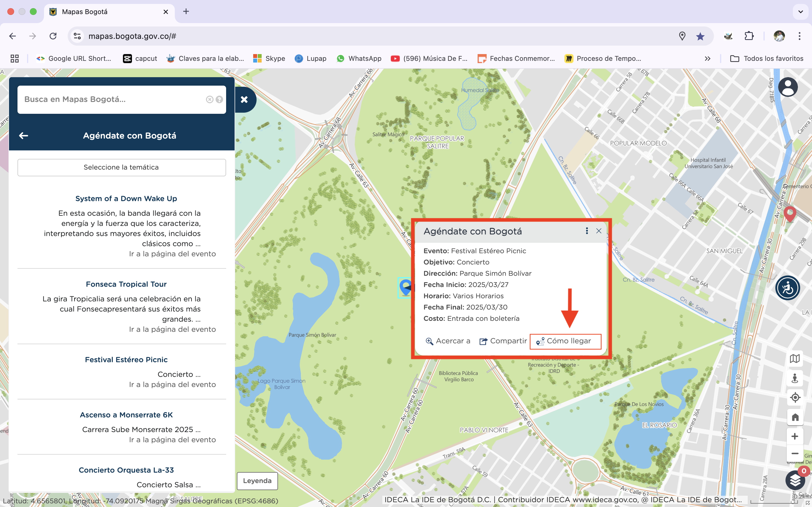Click the locate my position icon
Image resolution: width=812 pixels, height=507 pixels.
pos(795,398)
